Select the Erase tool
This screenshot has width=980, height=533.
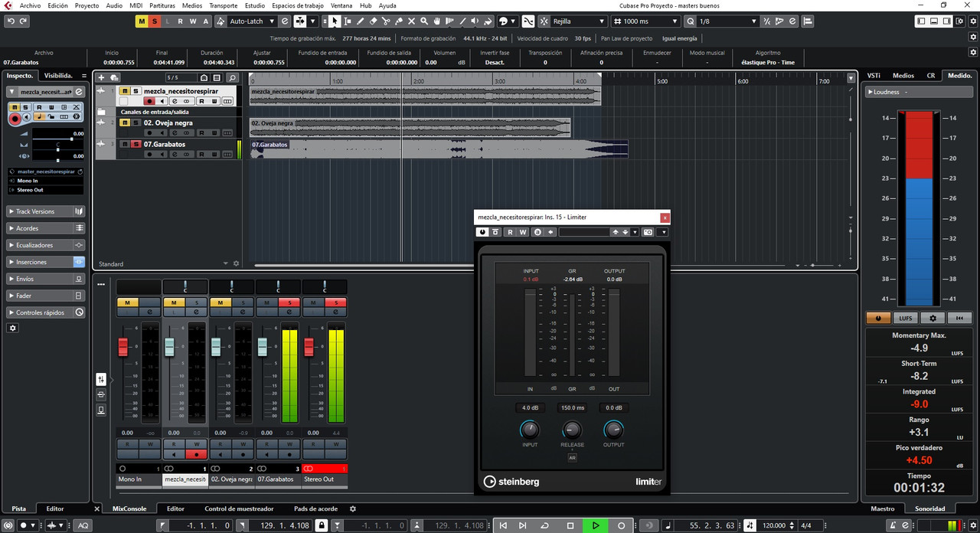point(374,21)
